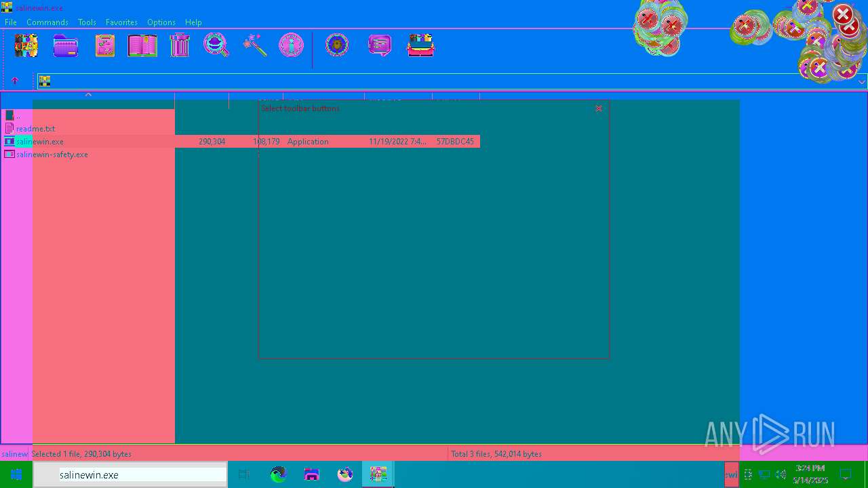Click the large red error X icon

844,15
